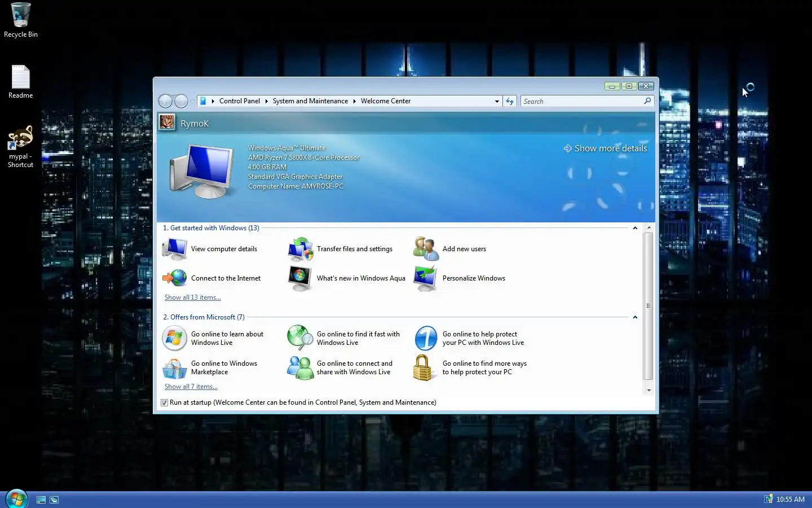Open Transfer files and settings icon

click(301, 249)
